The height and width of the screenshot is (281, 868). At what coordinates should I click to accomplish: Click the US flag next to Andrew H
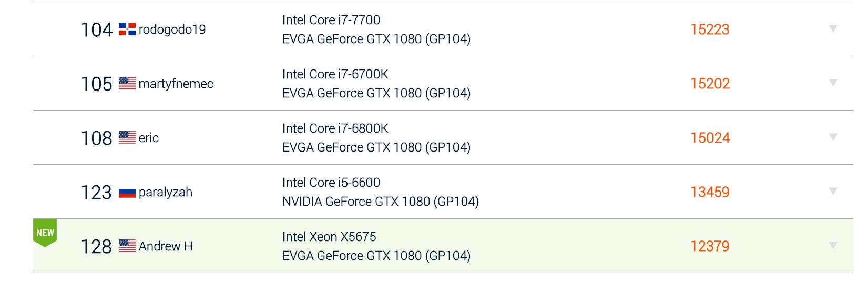127,246
